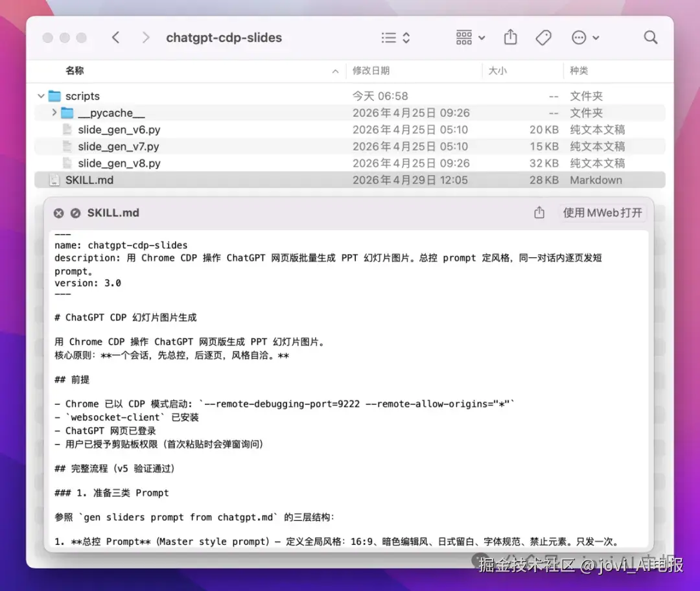700x591 pixels.
Task: Click the '- ChatGPT 网页已登录' line
Action: [106, 431]
